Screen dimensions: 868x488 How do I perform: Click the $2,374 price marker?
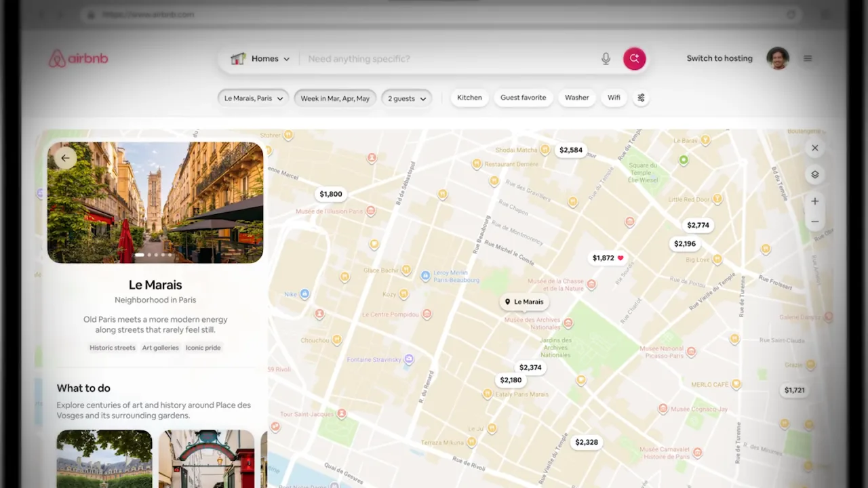[530, 367]
